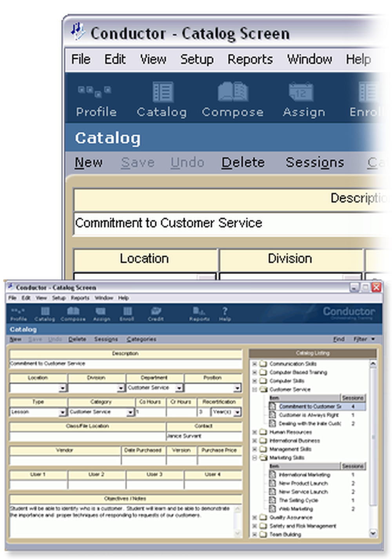This screenshot has width=392, height=559.
Task: Open the Filter dropdown in the small window
Action: pos(364,339)
